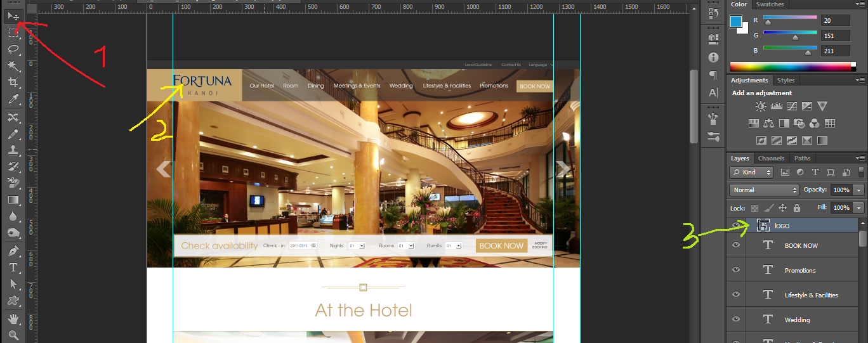The width and height of the screenshot is (868, 343).
Task: Select the Pen tool
Action: [13, 252]
